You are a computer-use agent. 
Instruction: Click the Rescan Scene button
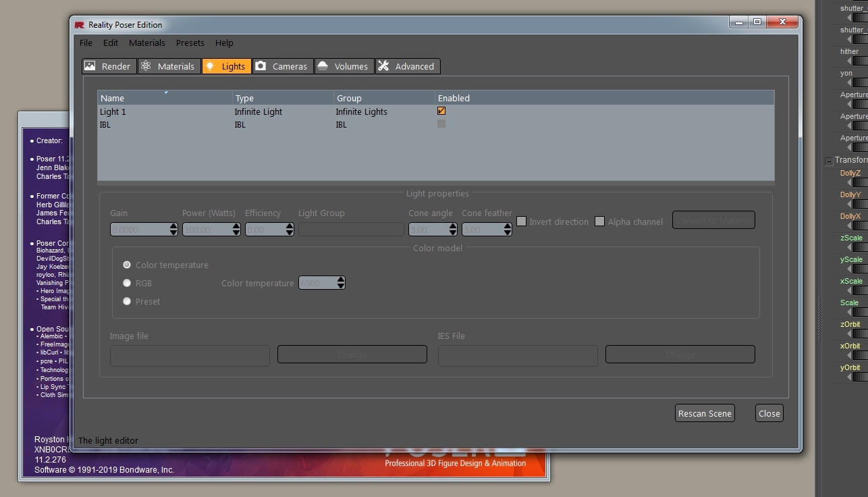coord(705,413)
